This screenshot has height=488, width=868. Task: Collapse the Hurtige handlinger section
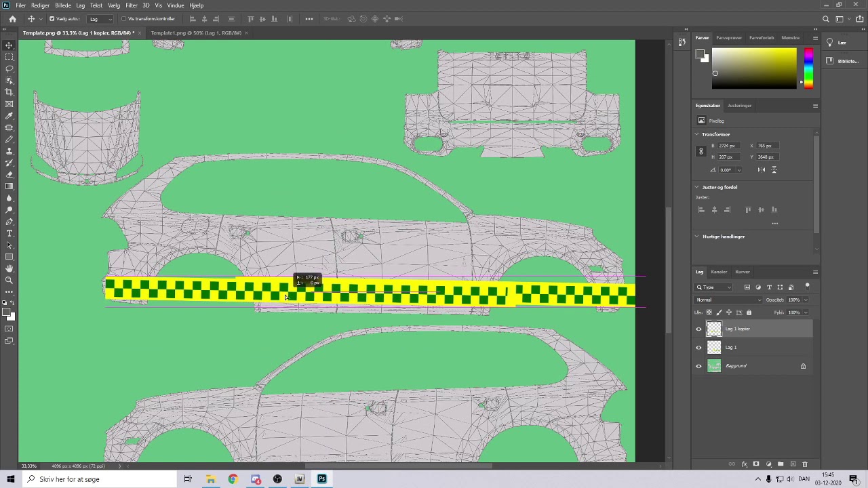click(697, 237)
